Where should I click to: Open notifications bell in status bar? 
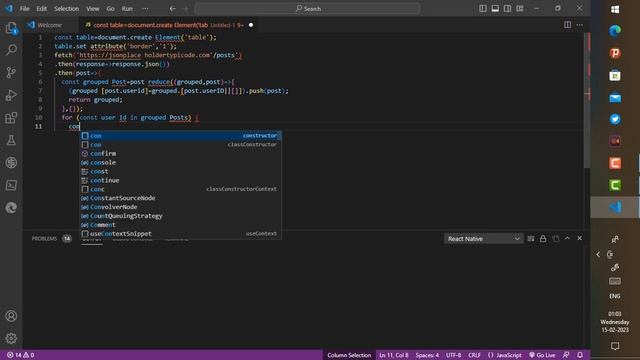tap(580, 355)
